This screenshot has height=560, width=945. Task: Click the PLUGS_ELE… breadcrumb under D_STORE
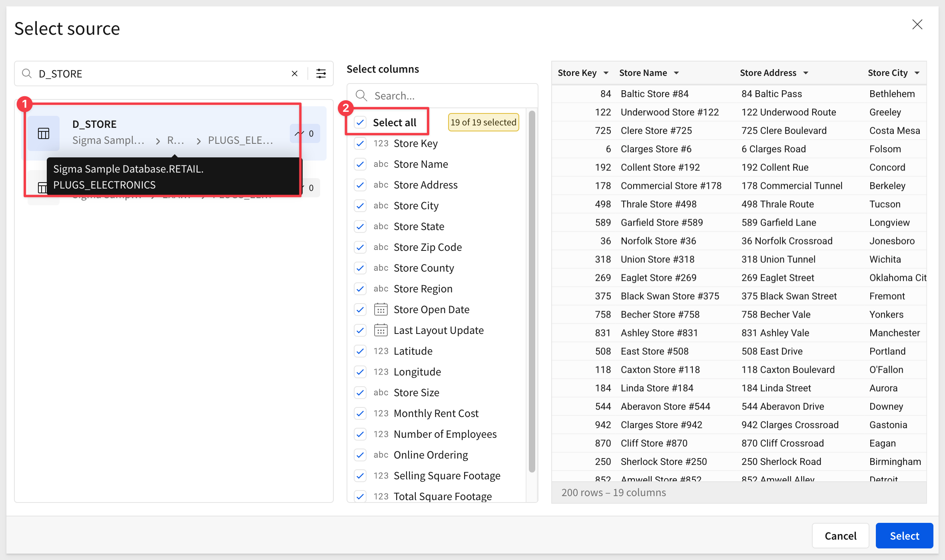point(241,140)
